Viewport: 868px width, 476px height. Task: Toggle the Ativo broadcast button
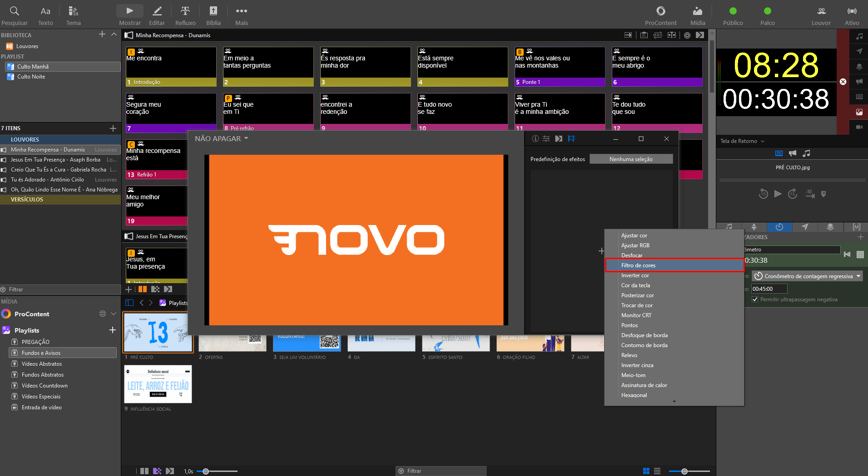[852, 15]
